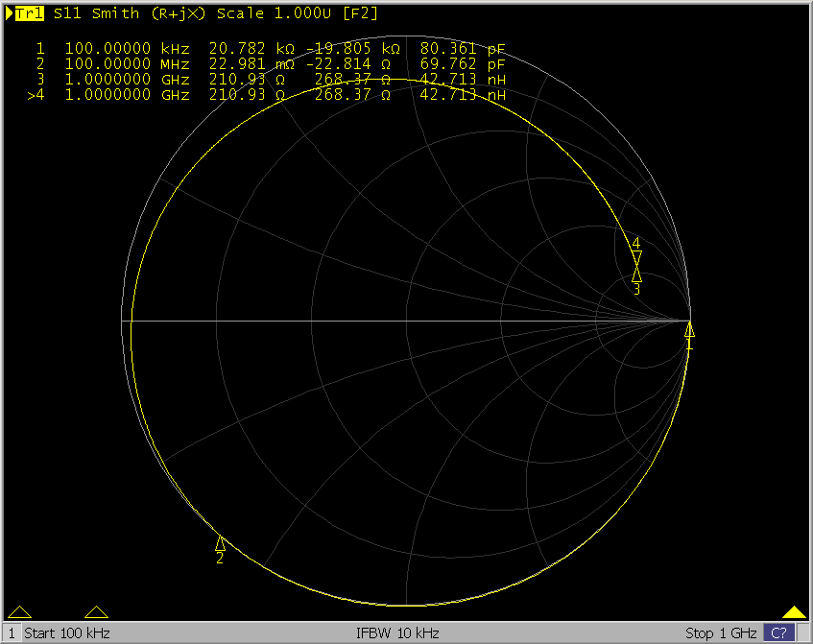This screenshot has width=813, height=644.
Task: Click the leftmost hollow triangle above status bar
Action: pyautogui.click(x=19, y=612)
